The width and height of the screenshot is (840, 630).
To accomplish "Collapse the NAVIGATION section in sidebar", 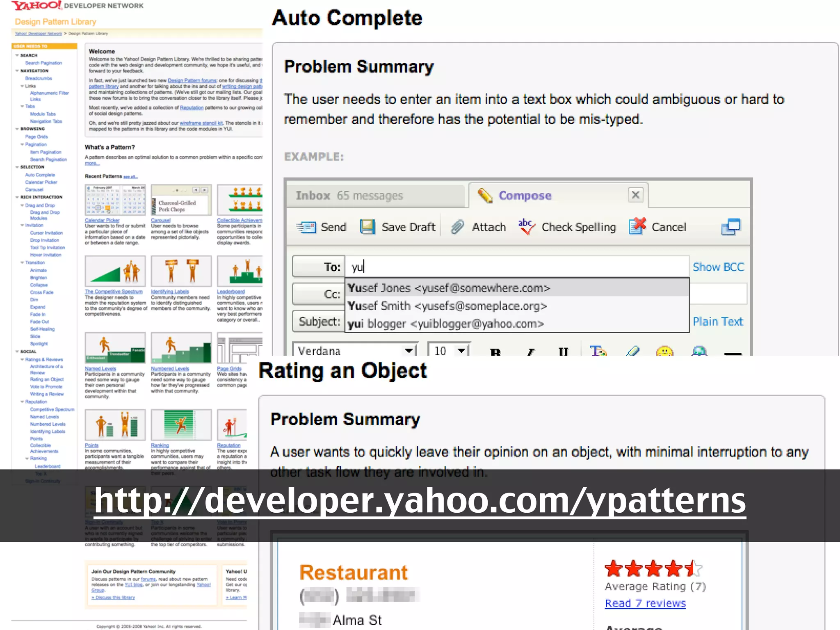I will [17, 71].
